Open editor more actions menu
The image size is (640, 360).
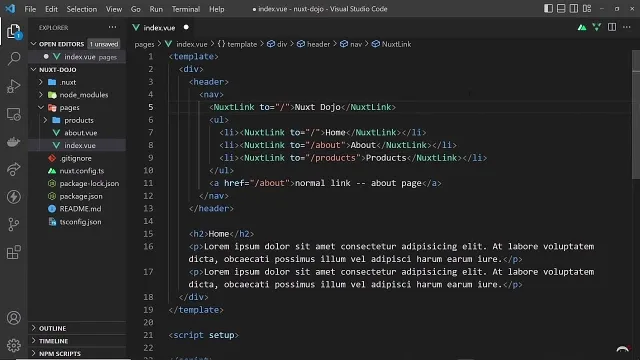click(x=627, y=27)
